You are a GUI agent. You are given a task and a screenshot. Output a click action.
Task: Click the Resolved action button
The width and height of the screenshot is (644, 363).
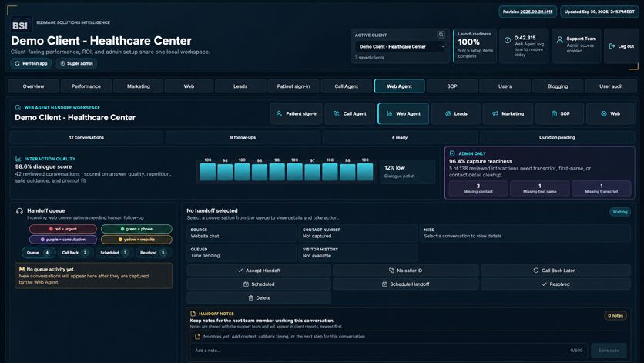(x=555, y=284)
